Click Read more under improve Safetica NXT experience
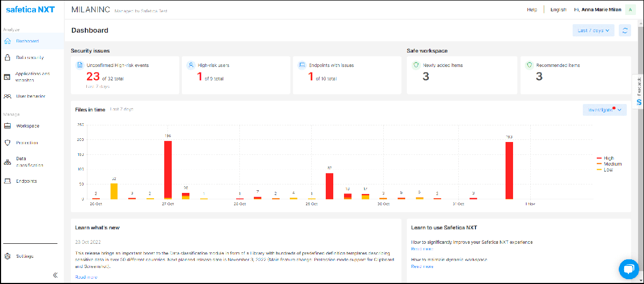The width and height of the screenshot is (644, 284). (x=422, y=249)
